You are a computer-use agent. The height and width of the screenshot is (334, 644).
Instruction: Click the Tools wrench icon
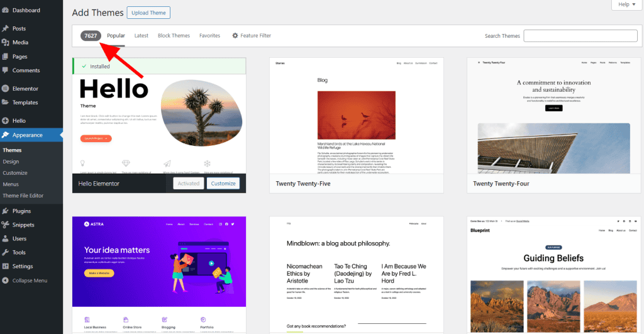pyautogui.click(x=5, y=252)
